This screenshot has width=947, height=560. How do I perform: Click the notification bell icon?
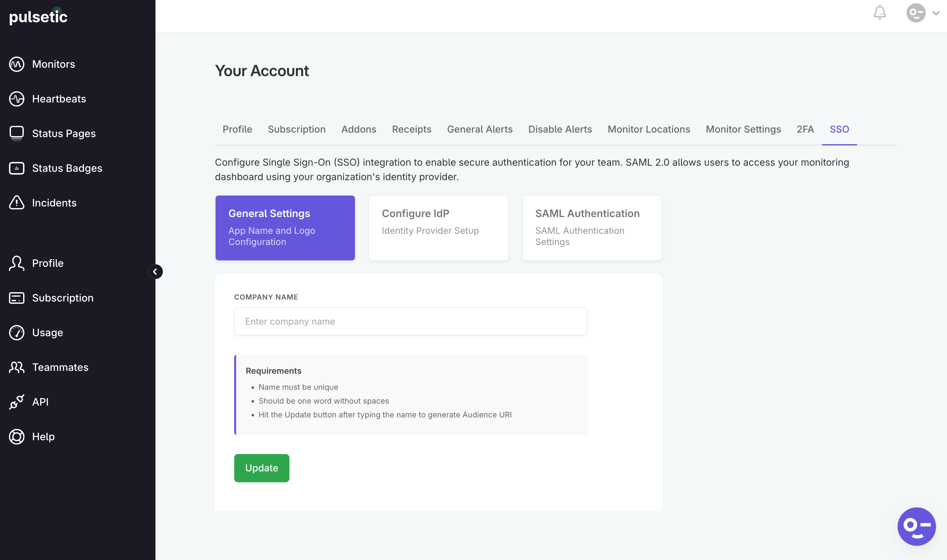coord(880,13)
